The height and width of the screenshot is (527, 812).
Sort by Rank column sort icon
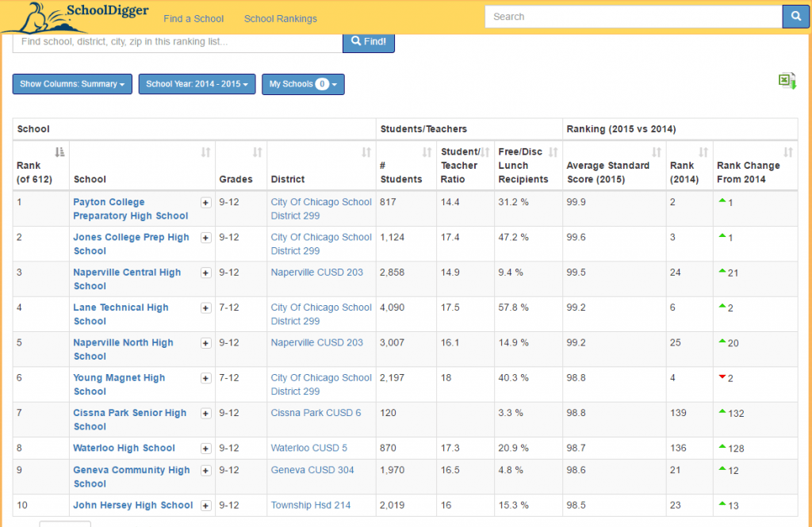click(59, 152)
